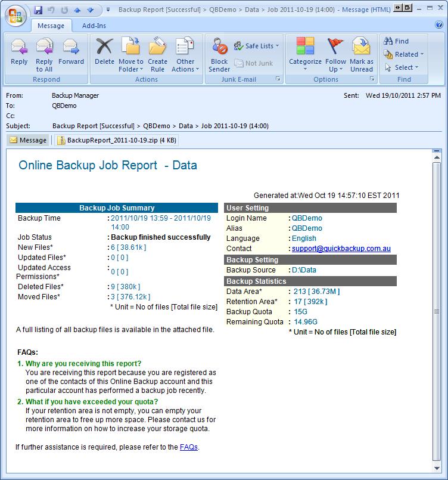Undo last action in Quick Access toolbar
Viewport: 448px width, 480px height.
pyautogui.click(x=51, y=10)
